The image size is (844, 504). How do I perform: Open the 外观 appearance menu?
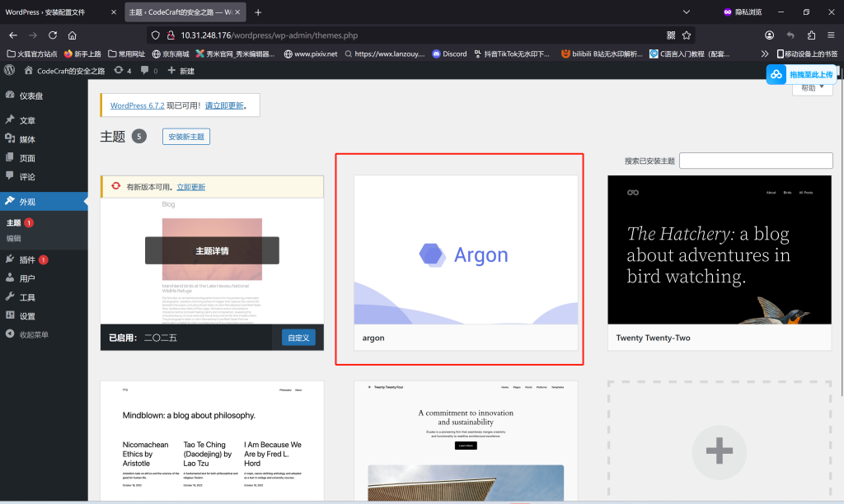tap(44, 202)
